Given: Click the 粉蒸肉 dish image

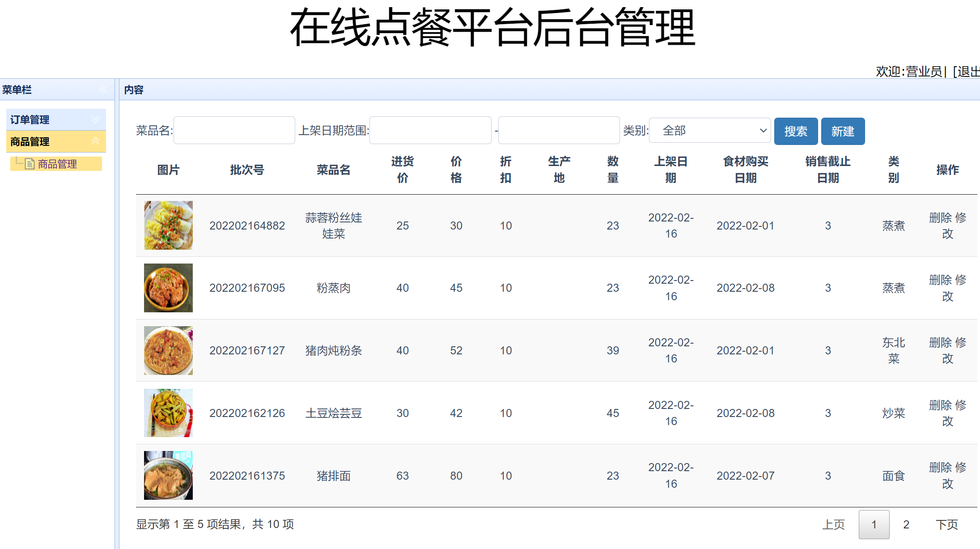Looking at the screenshot, I should pyautogui.click(x=168, y=288).
